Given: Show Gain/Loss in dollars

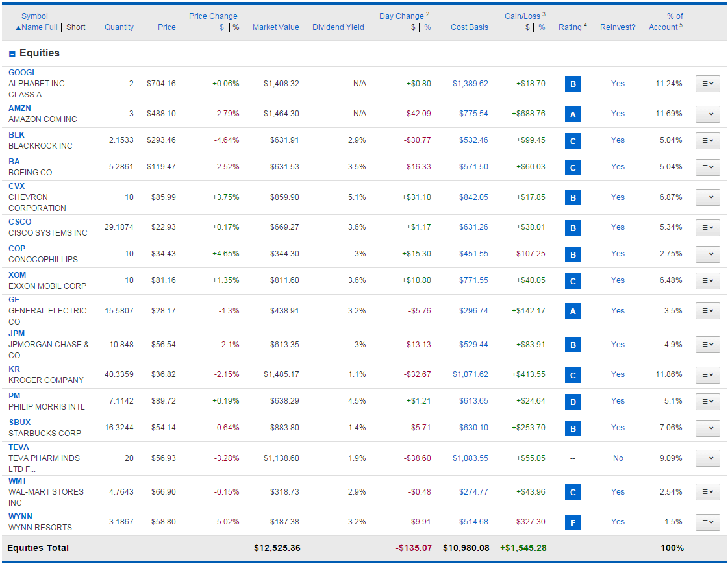Looking at the screenshot, I should (x=527, y=27).
